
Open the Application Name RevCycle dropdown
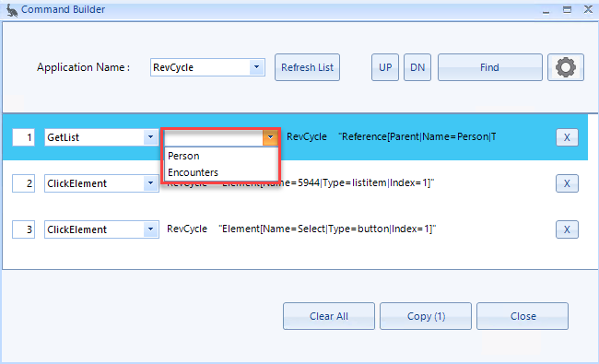coord(256,67)
